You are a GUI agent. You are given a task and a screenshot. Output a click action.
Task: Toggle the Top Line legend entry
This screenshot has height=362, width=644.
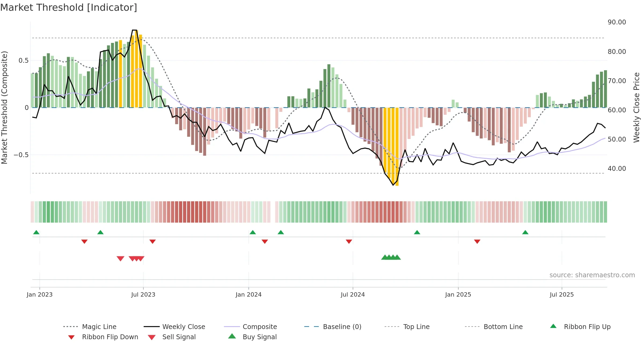coord(407,327)
